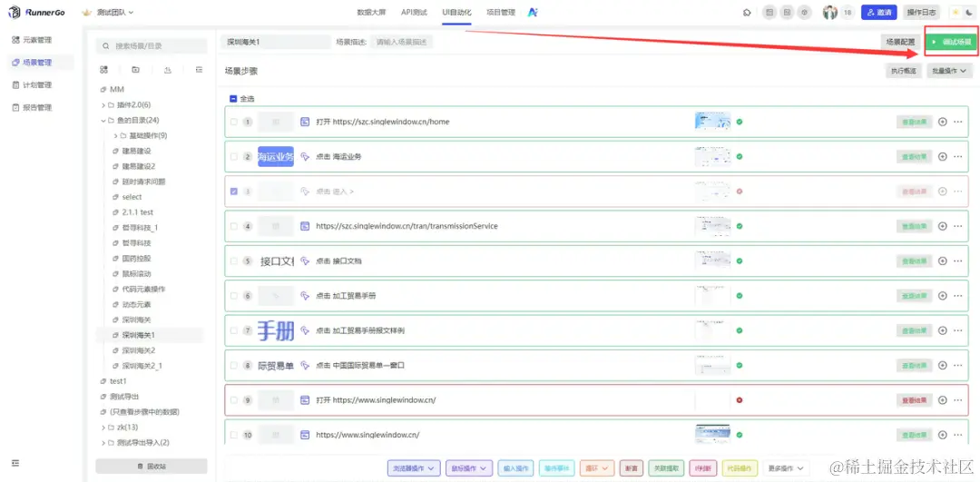Open more options ellipsis on step 2
The height and width of the screenshot is (482, 980).
click(x=958, y=157)
